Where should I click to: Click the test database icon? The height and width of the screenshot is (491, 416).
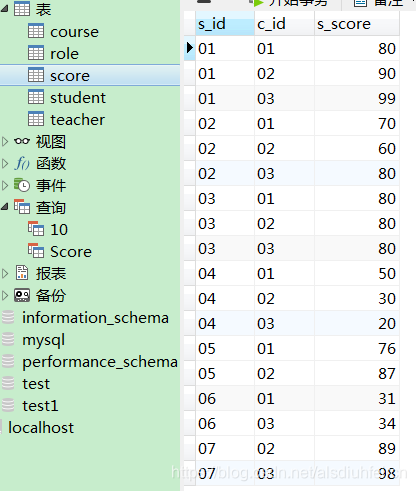click(8, 383)
